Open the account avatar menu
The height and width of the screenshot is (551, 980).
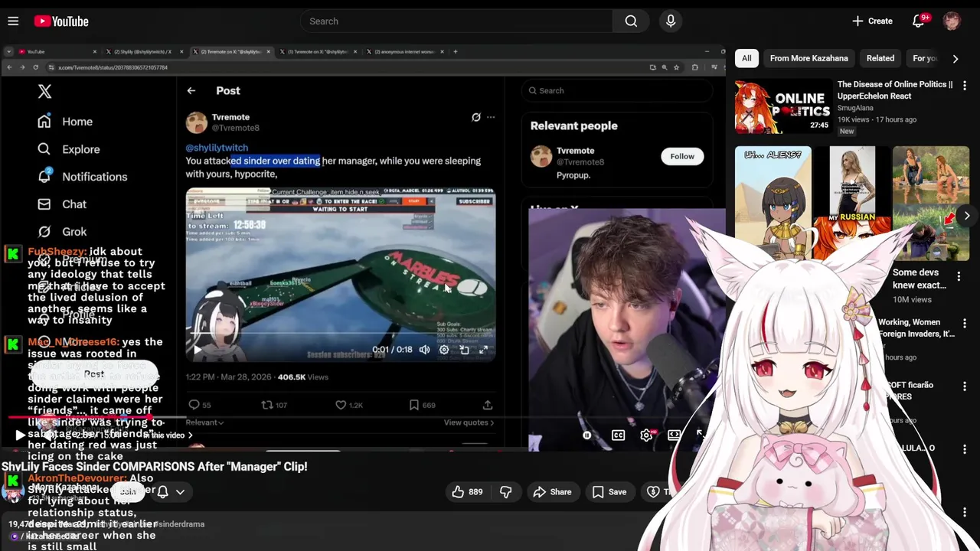pos(952,21)
